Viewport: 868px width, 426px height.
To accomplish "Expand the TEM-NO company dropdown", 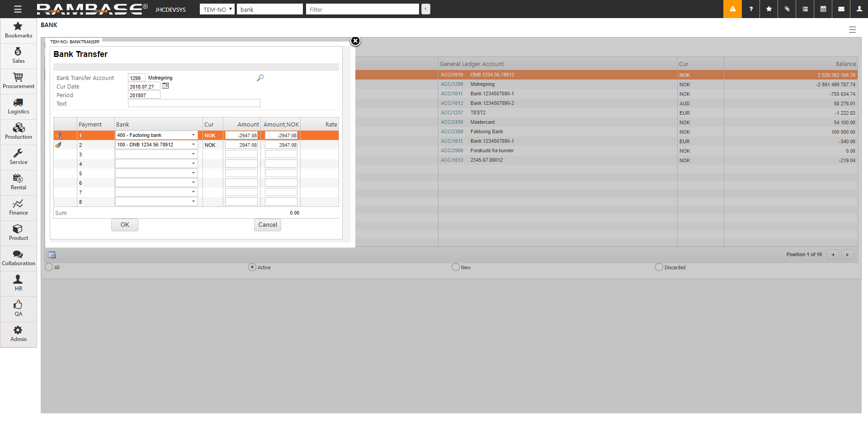I will click(x=217, y=9).
